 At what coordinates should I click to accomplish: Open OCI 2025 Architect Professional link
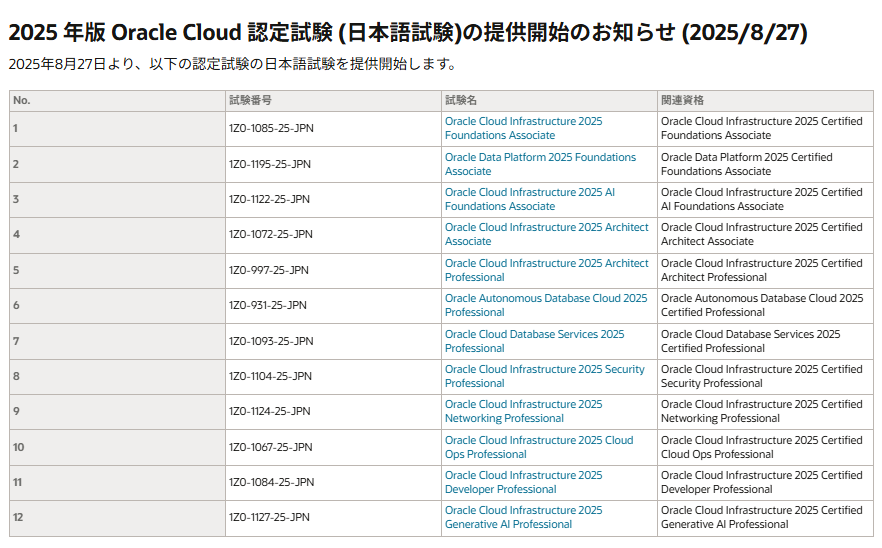tap(546, 270)
